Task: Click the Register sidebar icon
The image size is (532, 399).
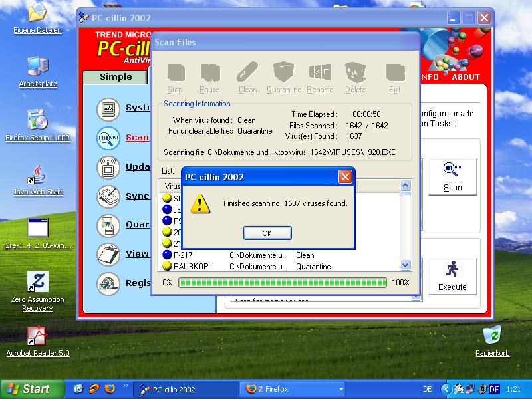Action: point(108,283)
